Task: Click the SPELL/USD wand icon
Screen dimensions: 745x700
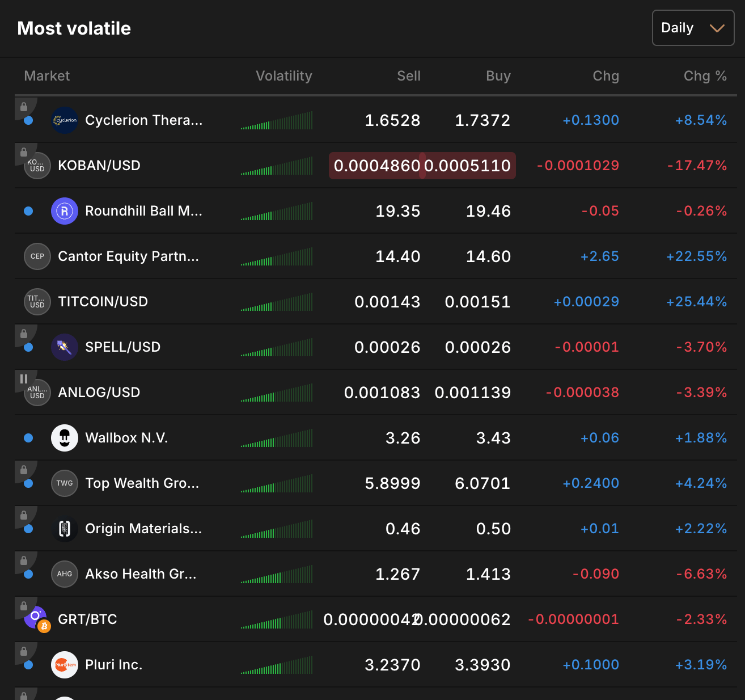Action: [65, 347]
